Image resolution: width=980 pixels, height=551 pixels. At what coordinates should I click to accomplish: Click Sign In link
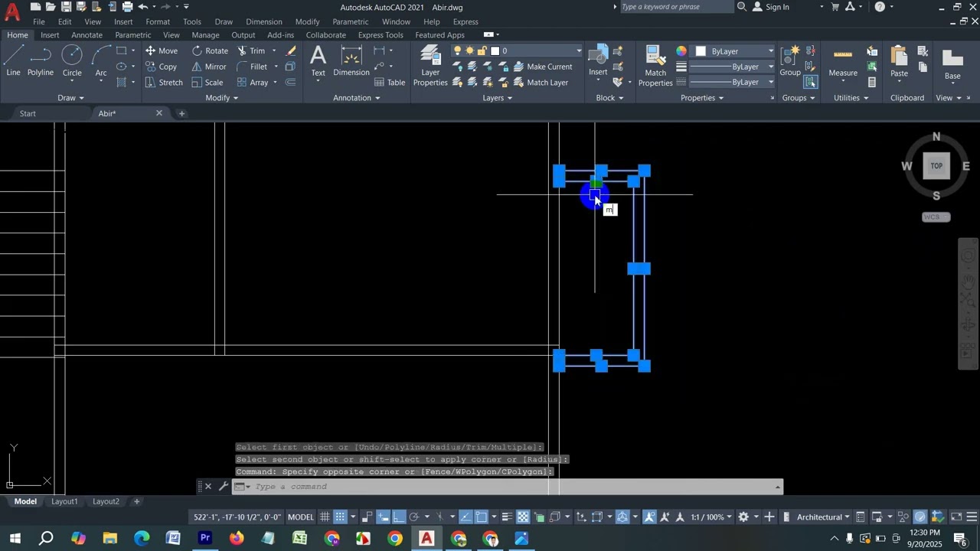(771, 7)
